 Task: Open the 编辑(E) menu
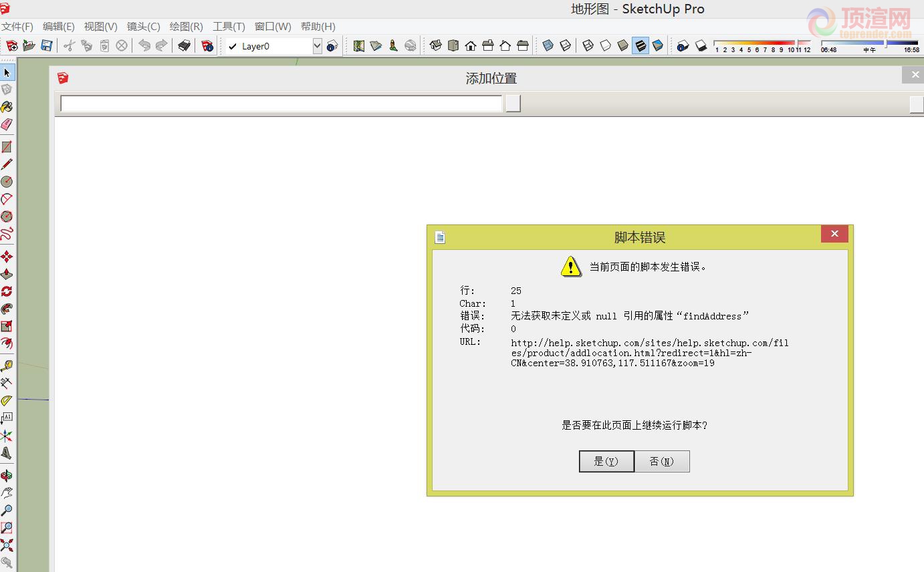pyautogui.click(x=59, y=26)
